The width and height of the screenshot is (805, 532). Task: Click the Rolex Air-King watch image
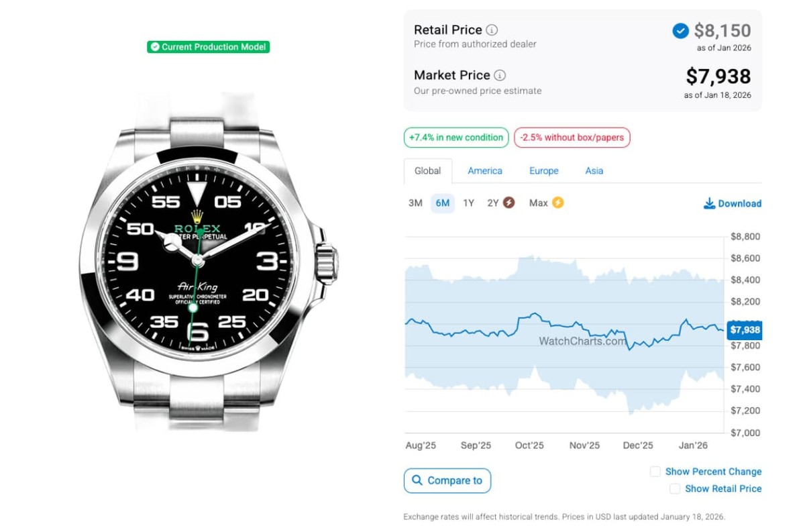point(208,262)
